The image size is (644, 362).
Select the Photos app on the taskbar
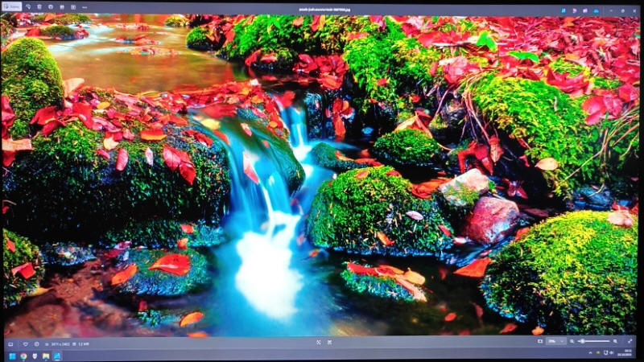click(57, 356)
